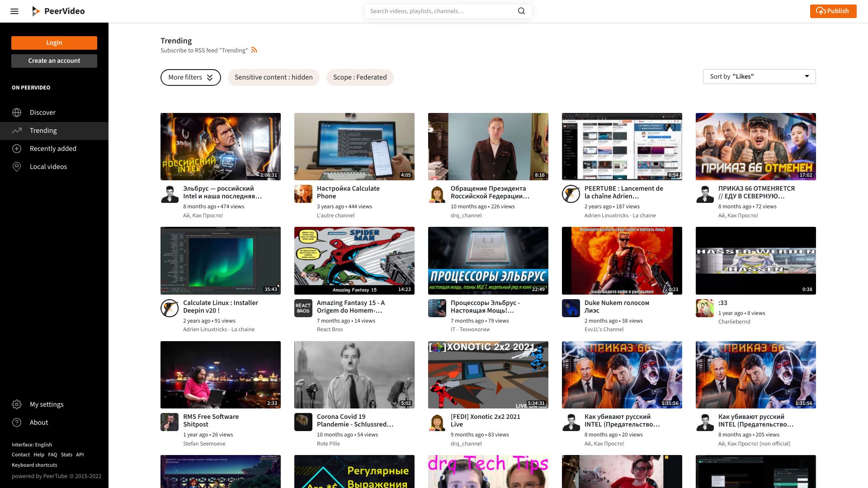Click the About question mark icon
This screenshot has height=488, width=868.
coord(17,422)
